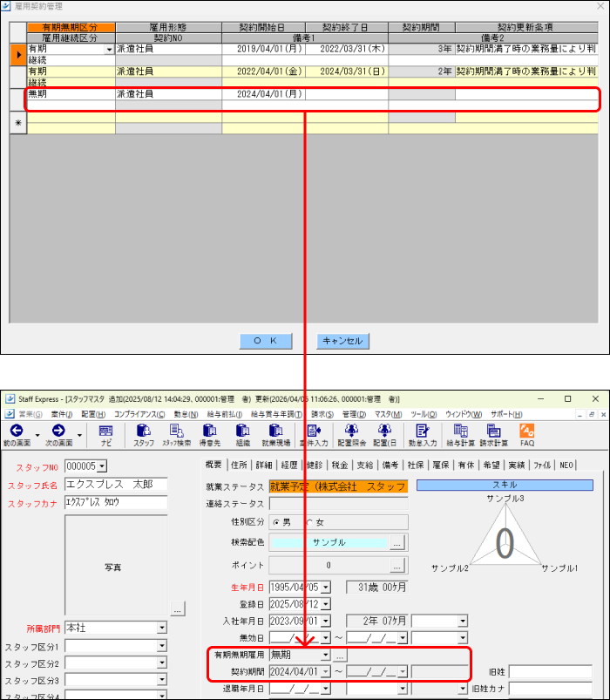The width and height of the screenshot is (610, 700).
Task: Click 2019/04/01(月) contract start cell
Action: 264,49
